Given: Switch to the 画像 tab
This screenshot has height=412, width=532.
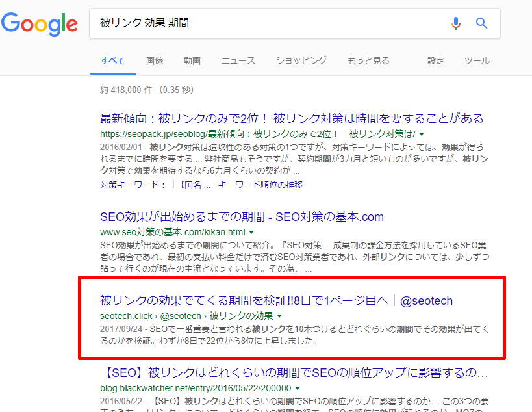Looking at the screenshot, I should tap(155, 60).
